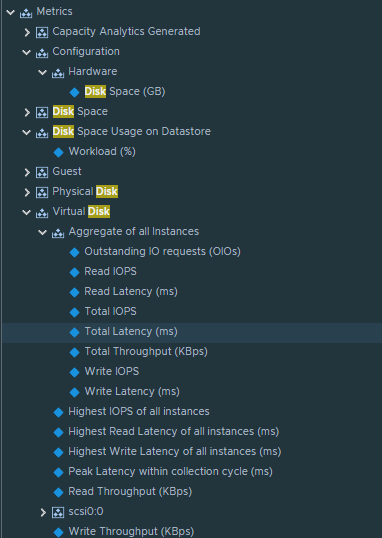Select the Read IOPS metric

111,271
